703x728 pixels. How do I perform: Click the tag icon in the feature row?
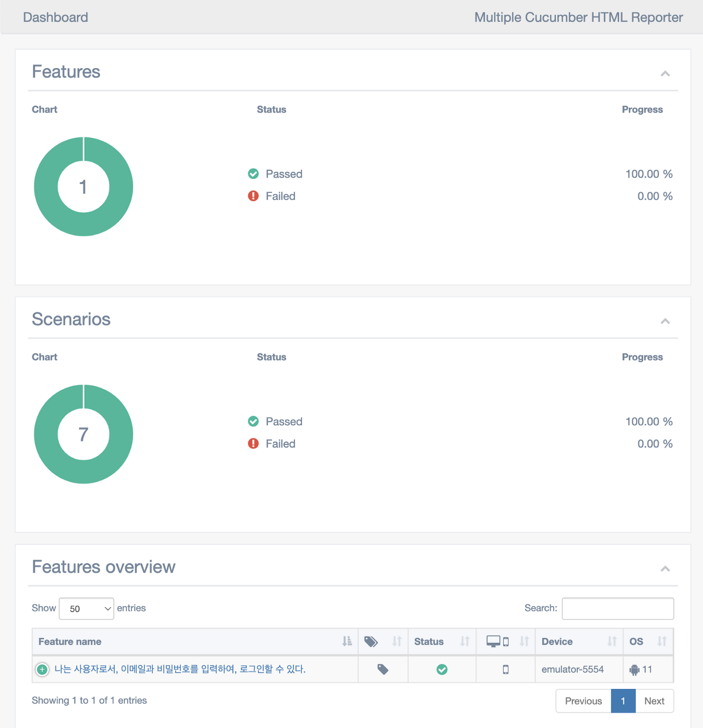[383, 669]
